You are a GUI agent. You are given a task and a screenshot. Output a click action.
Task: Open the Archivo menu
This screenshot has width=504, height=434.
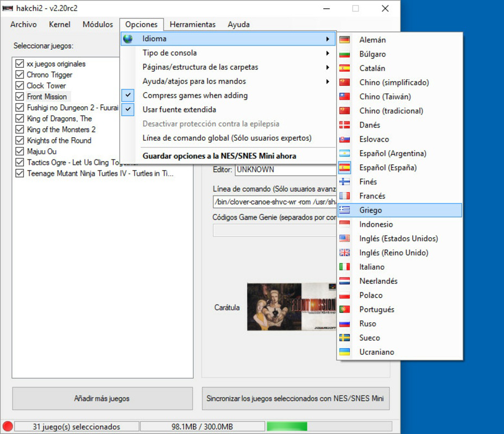[x=23, y=24]
